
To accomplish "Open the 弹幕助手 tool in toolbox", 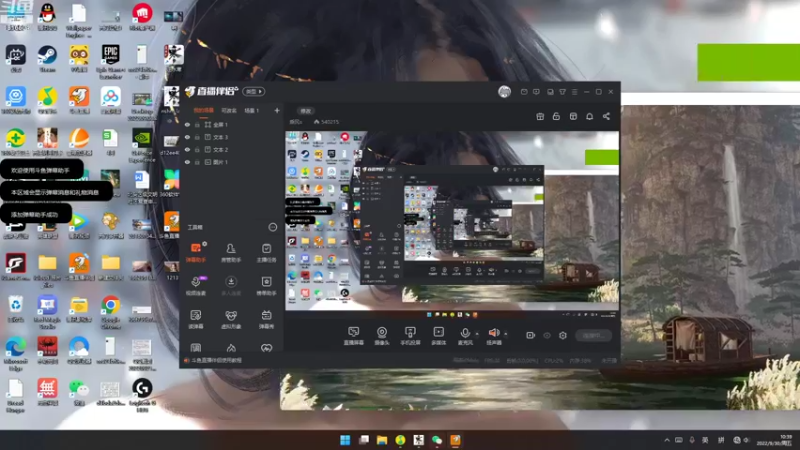I will (196, 253).
